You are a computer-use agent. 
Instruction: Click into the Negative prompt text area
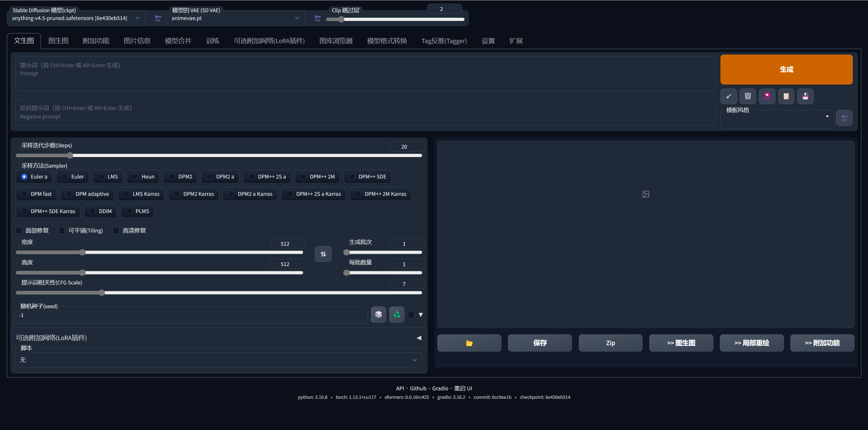click(365, 113)
